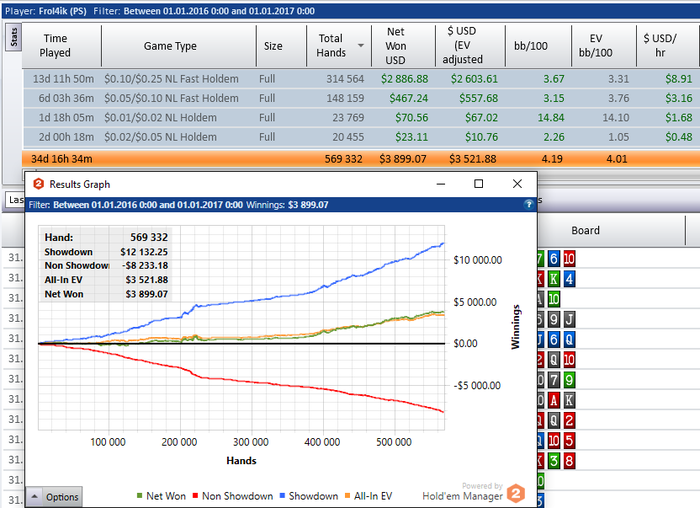
Task: Click red A card in board list
Action: (x=554, y=400)
